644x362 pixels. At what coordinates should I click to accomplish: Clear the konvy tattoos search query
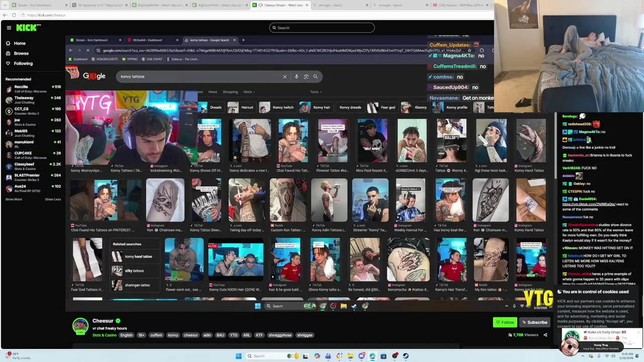285,76
